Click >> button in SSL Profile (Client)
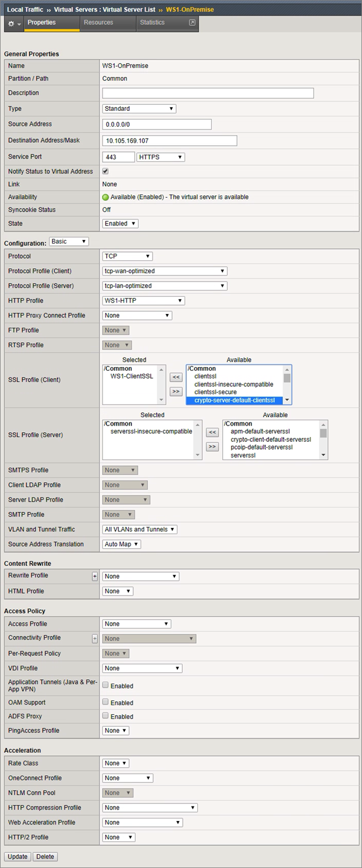 [176, 391]
